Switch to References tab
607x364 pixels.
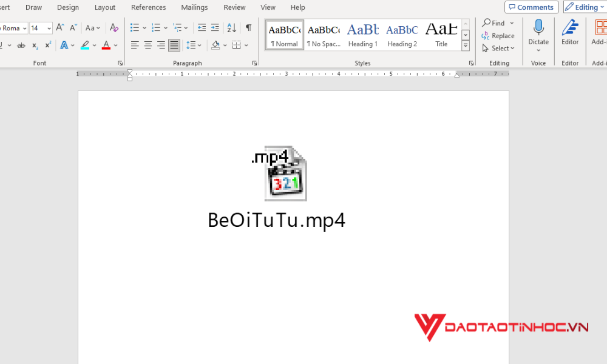tap(148, 7)
